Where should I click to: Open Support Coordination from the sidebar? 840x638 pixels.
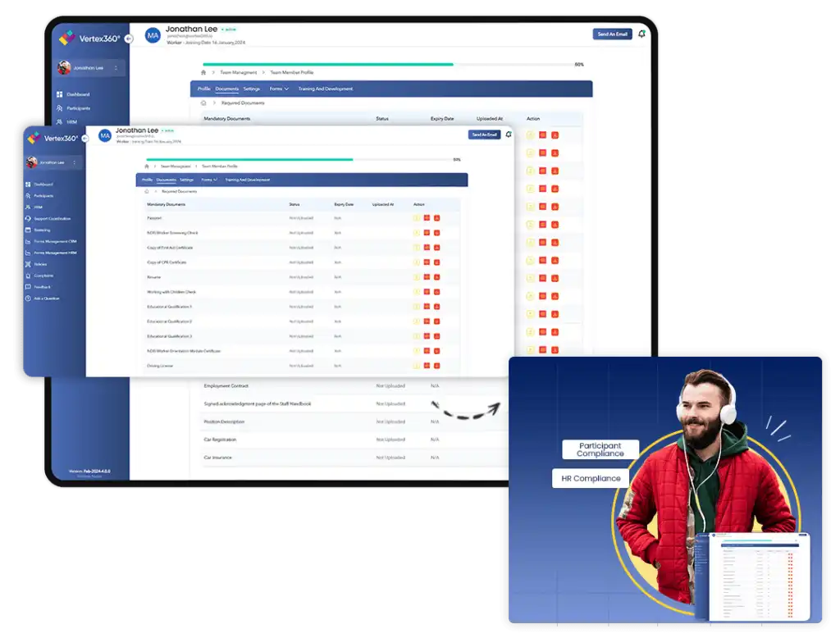(52, 219)
